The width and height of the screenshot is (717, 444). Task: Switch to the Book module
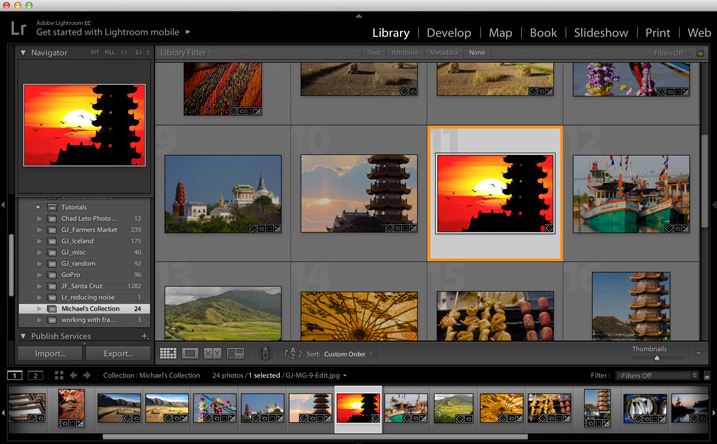pyautogui.click(x=543, y=33)
